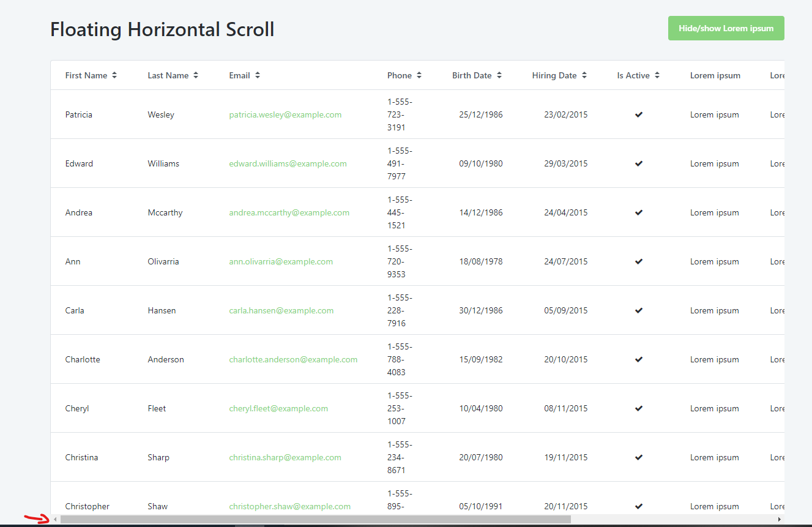Click the right arrow of horizontal scrollbar
812x527 pixels.
pos(780,519)
